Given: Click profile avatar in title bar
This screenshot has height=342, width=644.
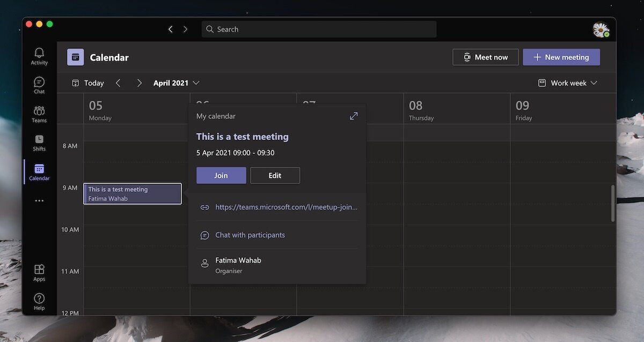Looking at the screenshot, I should coord(601,29).
